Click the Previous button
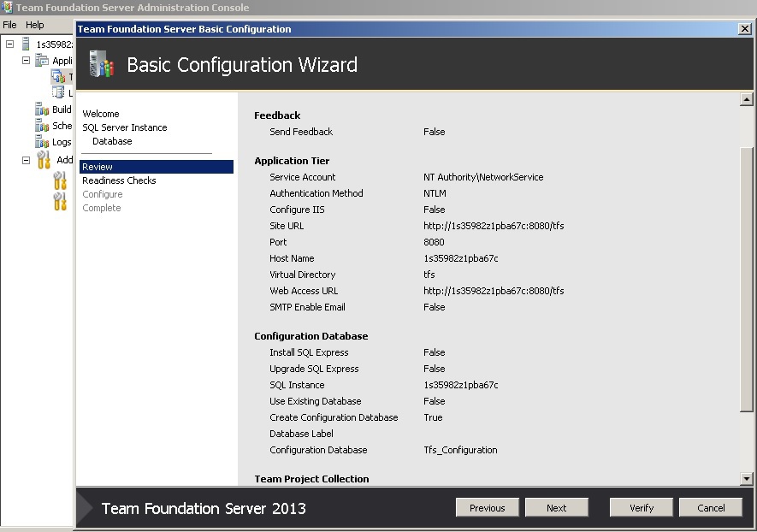The width and height of the screenshot is (757, 532). click(x=487, y=508)
